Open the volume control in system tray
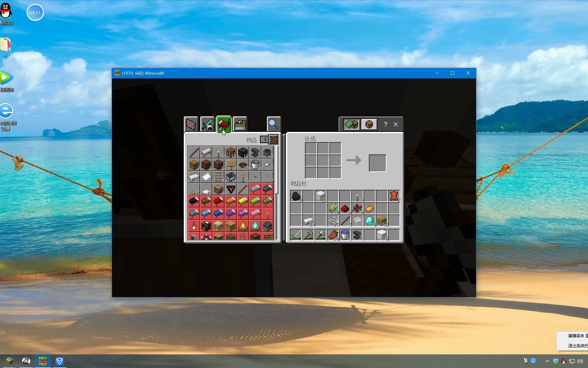The width and height of the screenshot is (588, 368). click(x=580, y=361)
